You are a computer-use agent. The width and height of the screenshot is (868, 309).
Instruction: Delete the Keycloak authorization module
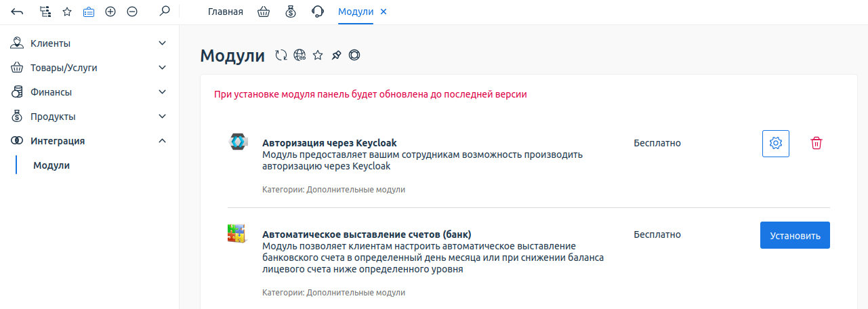(817, 143)
